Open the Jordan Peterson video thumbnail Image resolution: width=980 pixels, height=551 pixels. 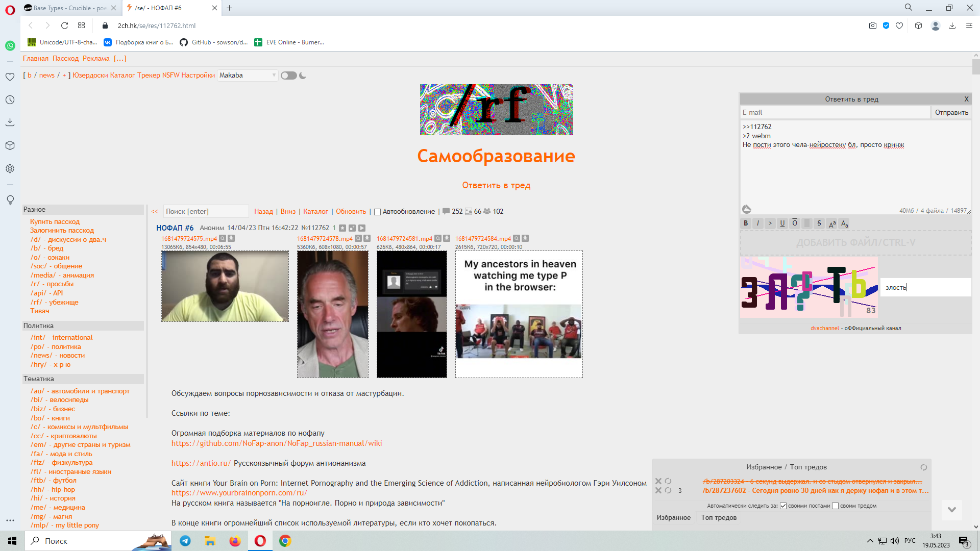(333, 314)
